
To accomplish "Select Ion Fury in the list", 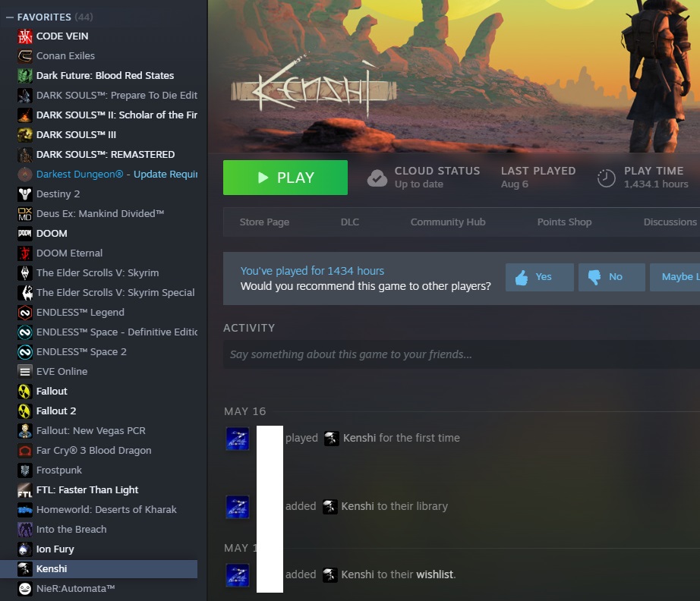I will 99,549.
